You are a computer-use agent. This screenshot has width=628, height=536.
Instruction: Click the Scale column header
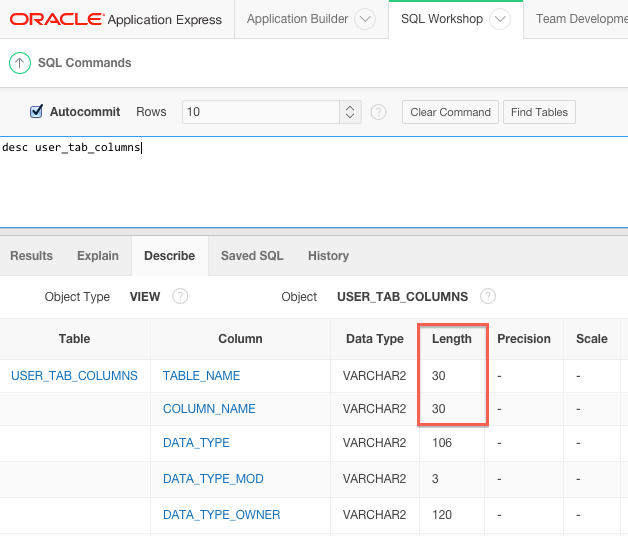[x=592, y=339]
